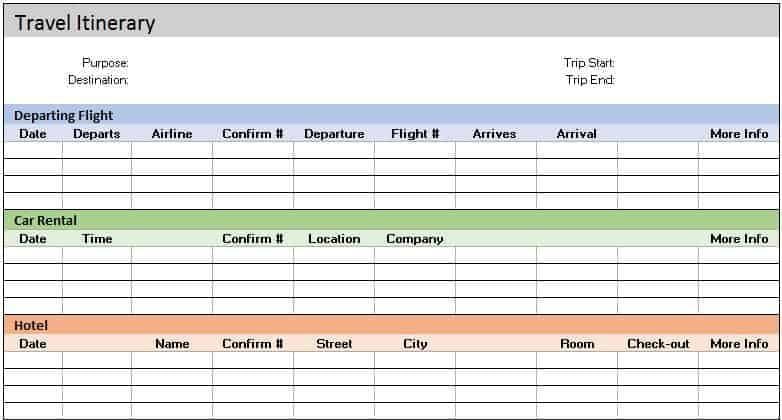This screenshot has height=420, width=782.
Task: Click the Location column header
Action: coord(334,239)
